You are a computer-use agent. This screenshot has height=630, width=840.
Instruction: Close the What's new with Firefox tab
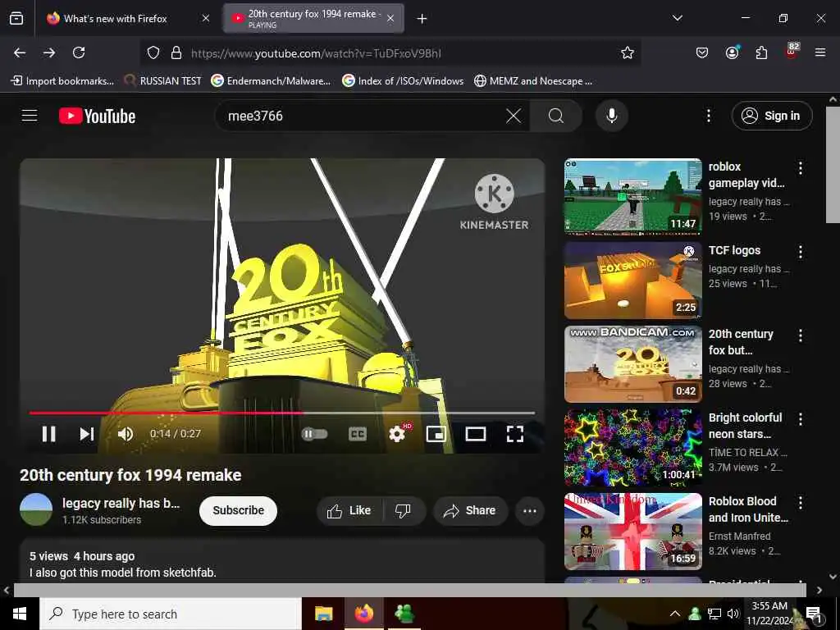(206, 19)
